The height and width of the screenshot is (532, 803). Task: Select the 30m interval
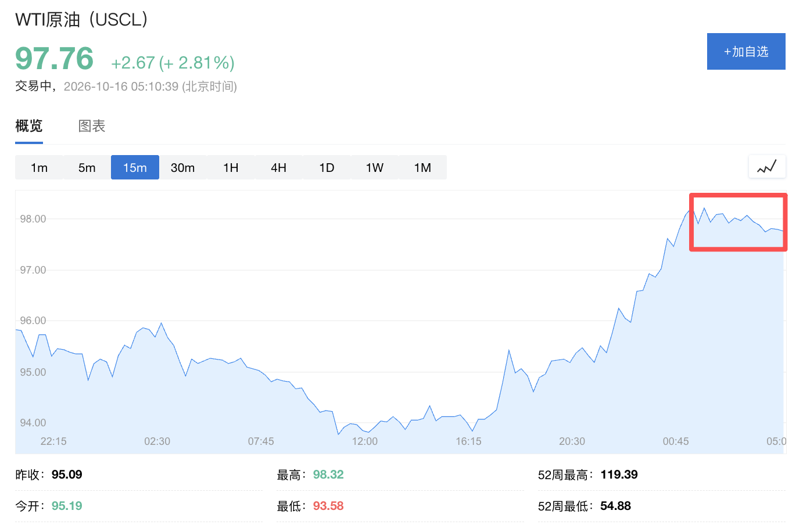click(x=183, y=167)
